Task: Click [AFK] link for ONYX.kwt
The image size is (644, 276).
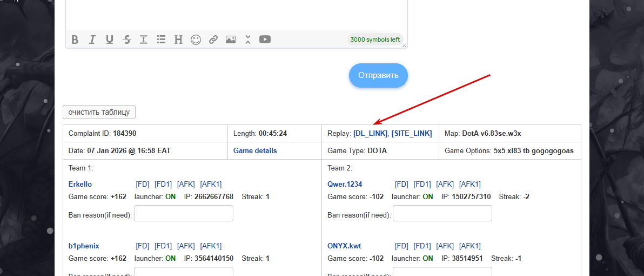Action: (445, 246)
